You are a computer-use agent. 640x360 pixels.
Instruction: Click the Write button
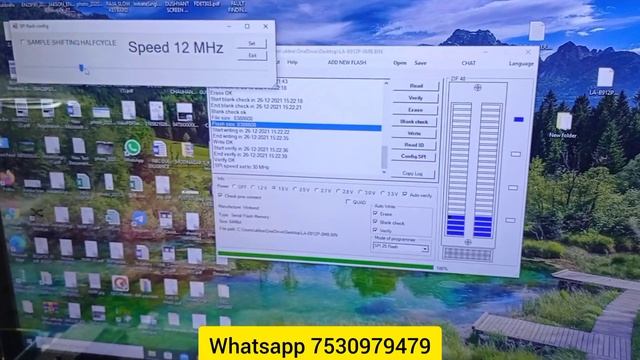tap(414, 133)
